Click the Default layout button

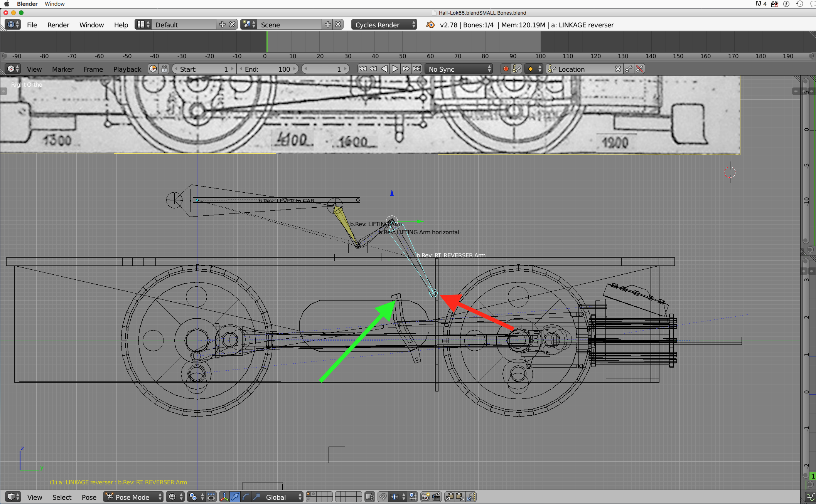[185, 25]
